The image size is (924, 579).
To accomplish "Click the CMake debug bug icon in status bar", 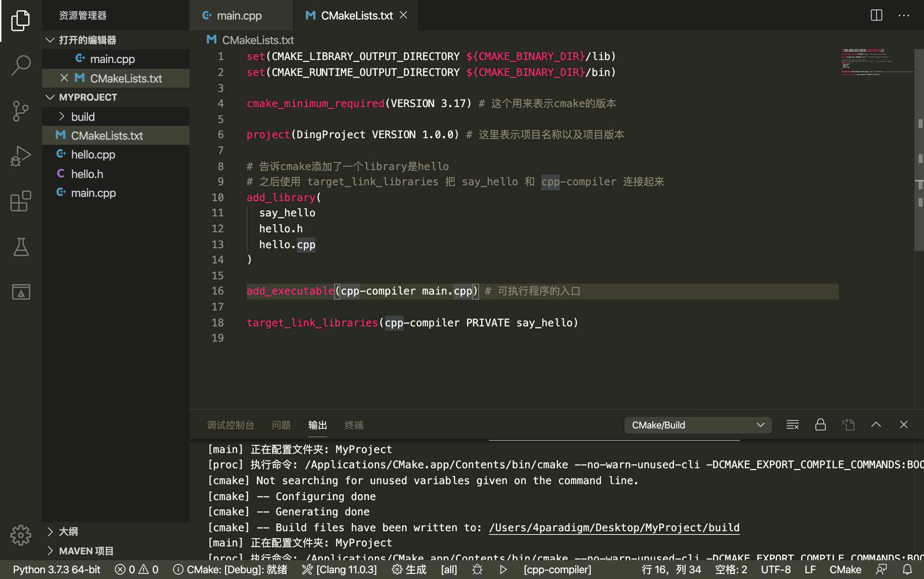I will [x=477, y=570].
